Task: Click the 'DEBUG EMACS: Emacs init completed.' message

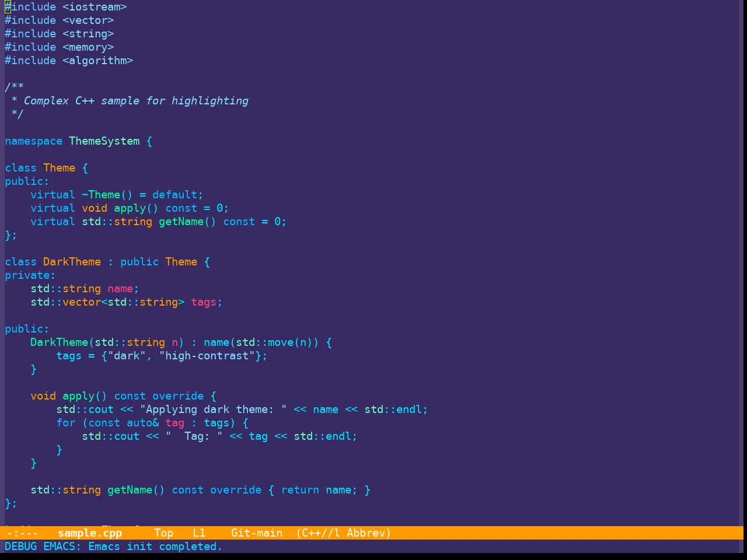Action: (x=114, y=547)
